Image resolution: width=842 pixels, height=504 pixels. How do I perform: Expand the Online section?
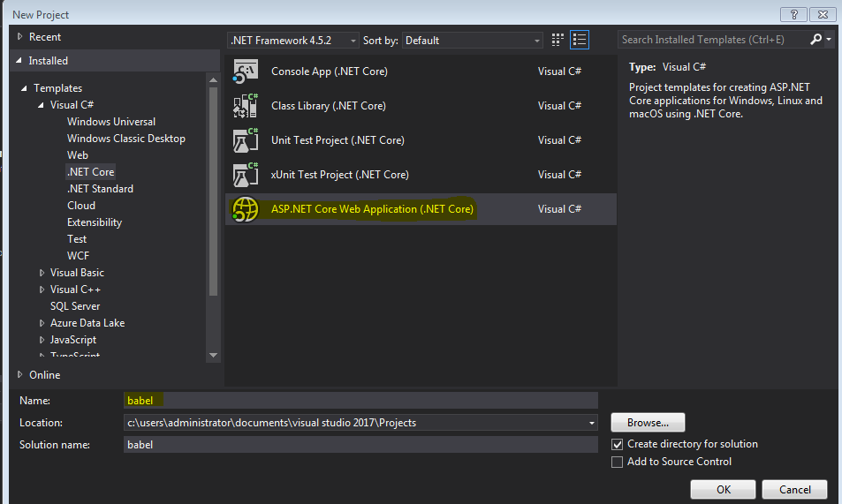point(19,374)
